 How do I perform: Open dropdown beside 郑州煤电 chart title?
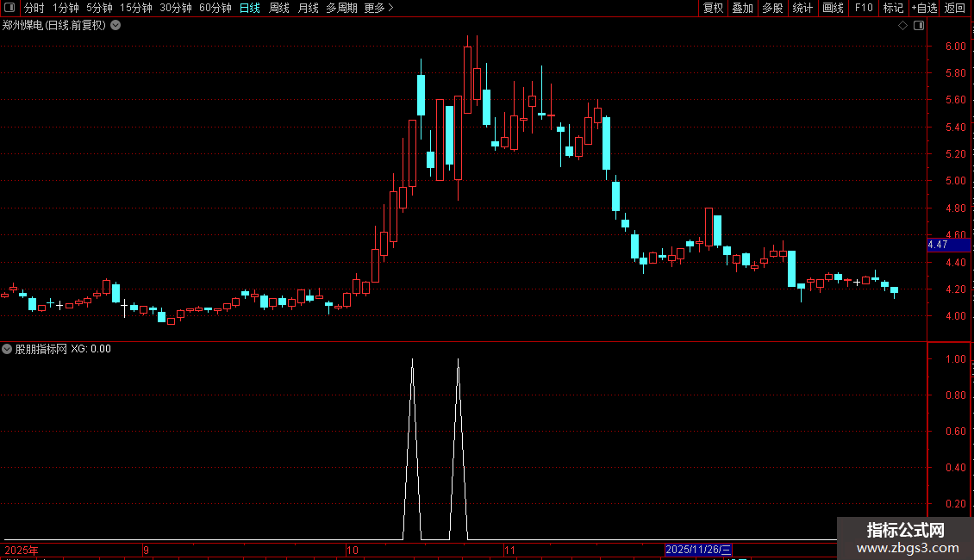point(116,26)
